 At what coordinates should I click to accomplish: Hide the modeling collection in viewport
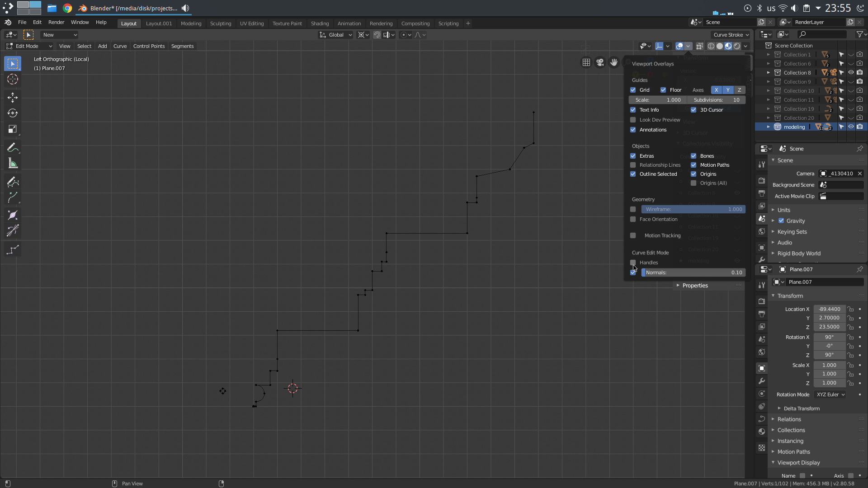point(850,127)
